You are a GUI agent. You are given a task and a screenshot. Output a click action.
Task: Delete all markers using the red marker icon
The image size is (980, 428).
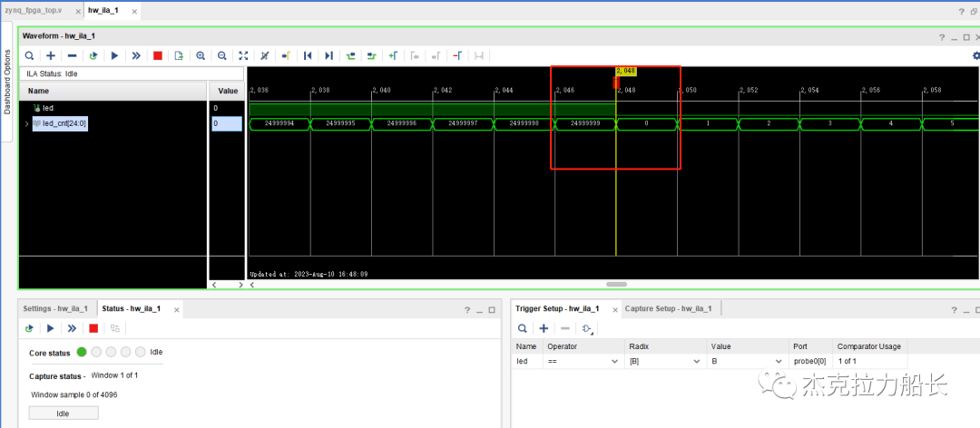click(x=457, y=55)
